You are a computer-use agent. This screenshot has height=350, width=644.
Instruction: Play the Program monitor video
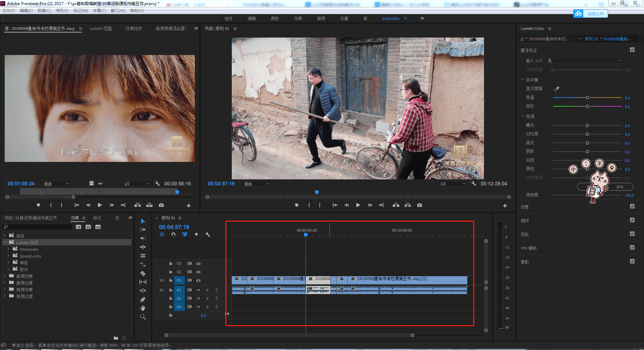358,205
